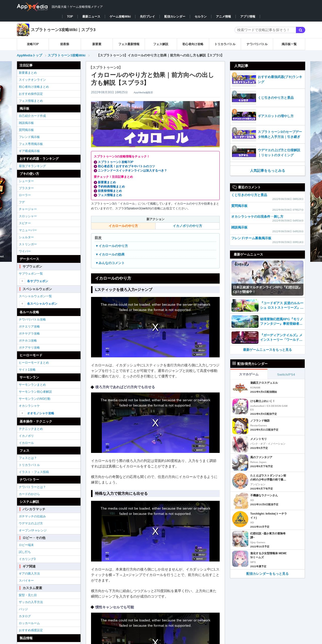Expand the 各サブウェポン plus toggle
This screenshot has width=322, height=644.
[x=22, y=281]
